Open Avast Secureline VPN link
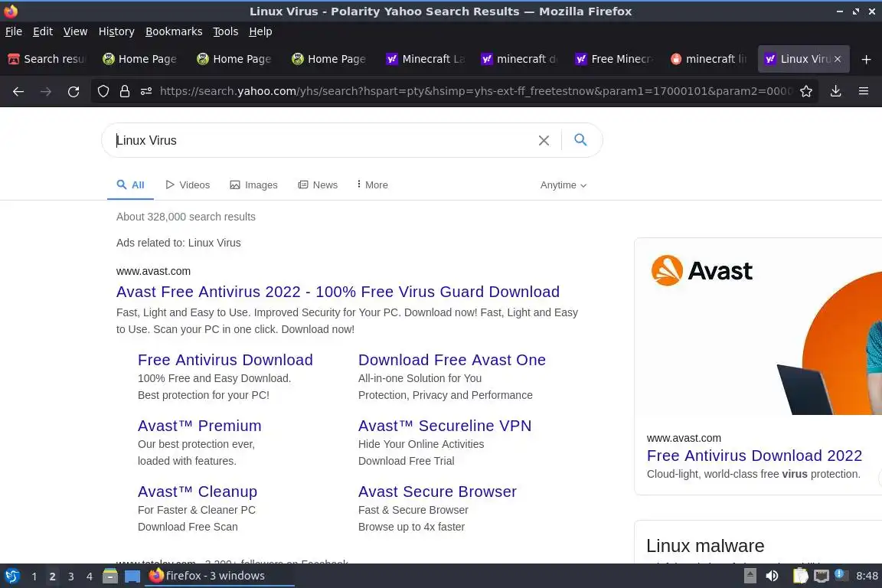Viewport: 882px width, 588px height. click(444, 426)
